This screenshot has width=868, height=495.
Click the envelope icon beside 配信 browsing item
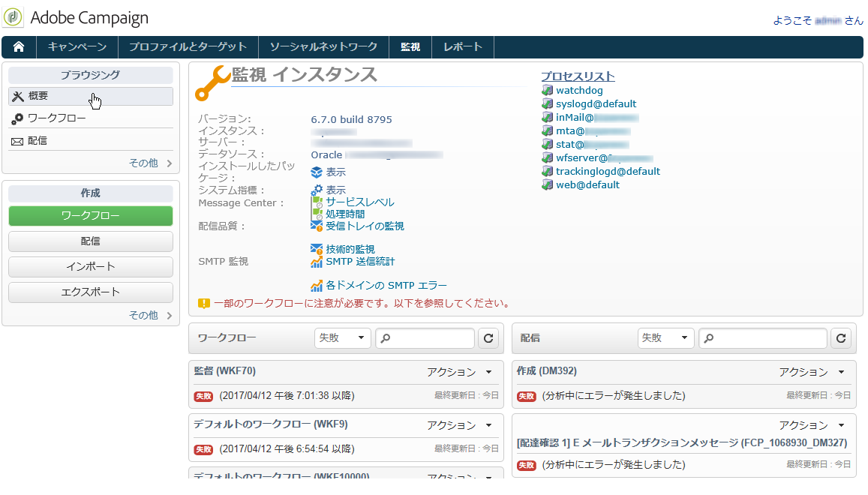[x=17, y=142]
